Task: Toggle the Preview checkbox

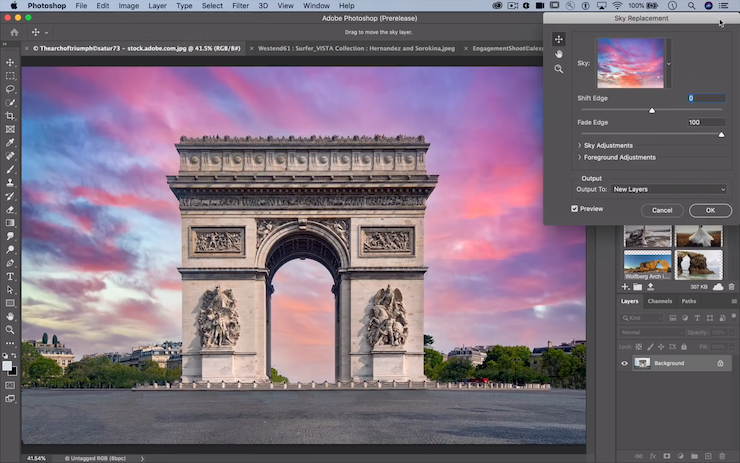Action: (574, 209)
